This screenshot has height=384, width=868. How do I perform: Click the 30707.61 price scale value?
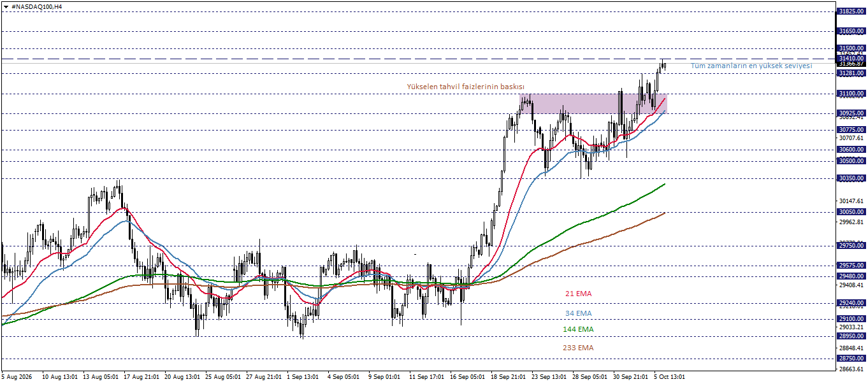[851, 138]
